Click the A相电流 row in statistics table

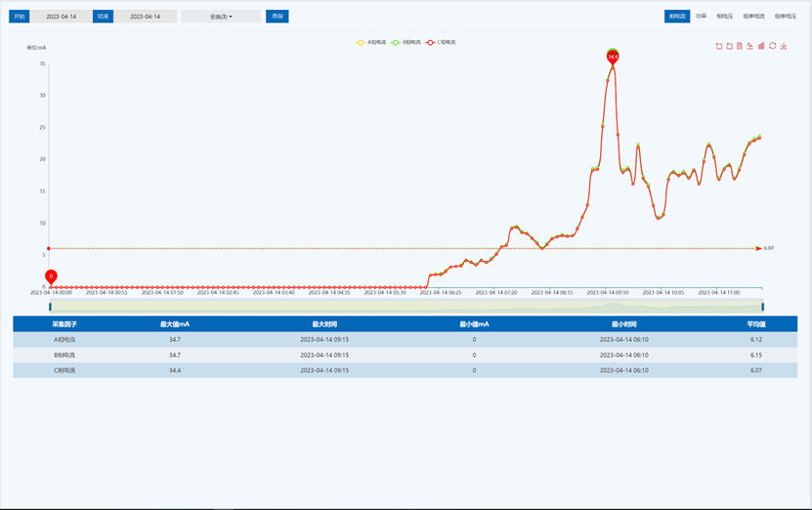[405, 339]
